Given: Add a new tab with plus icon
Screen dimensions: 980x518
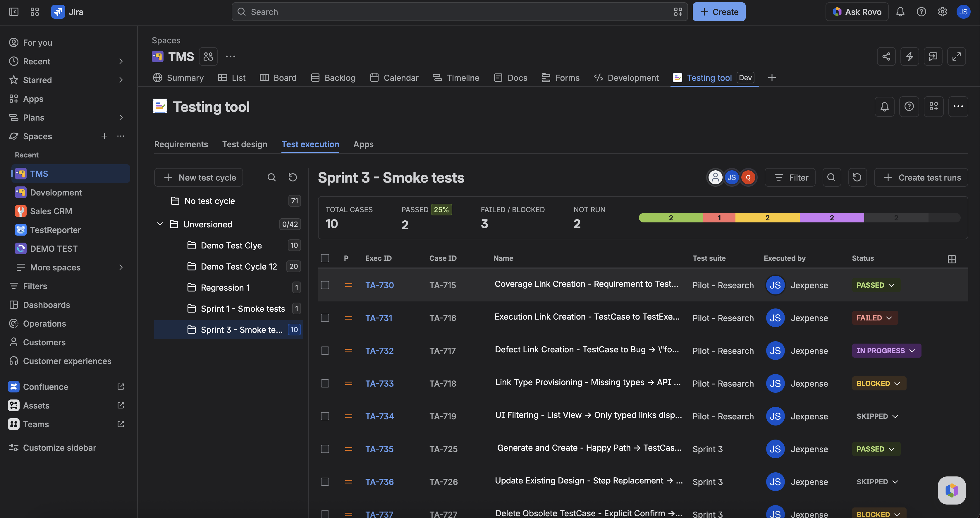Looking at the screenshot, I should 772,78.
